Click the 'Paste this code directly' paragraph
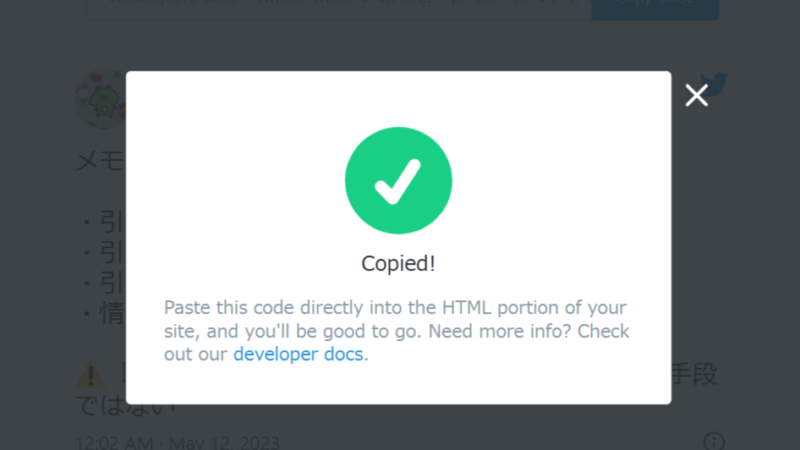 396,331
